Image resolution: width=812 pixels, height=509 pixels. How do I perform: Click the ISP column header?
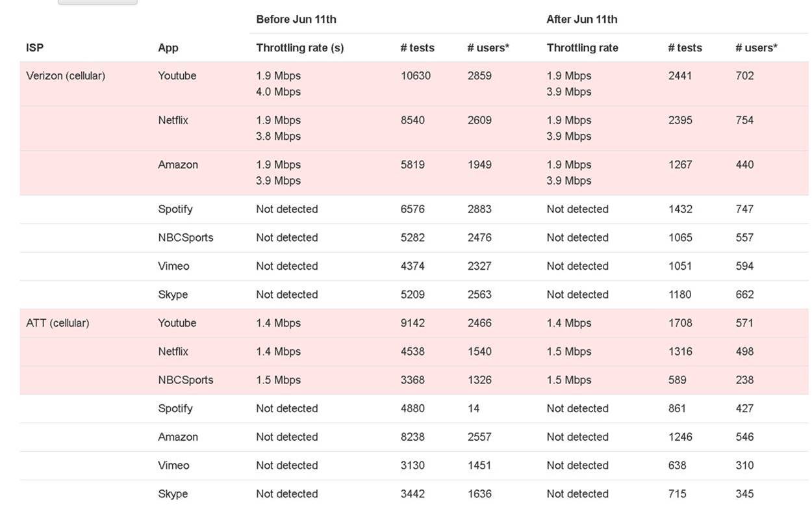[34, 48]
